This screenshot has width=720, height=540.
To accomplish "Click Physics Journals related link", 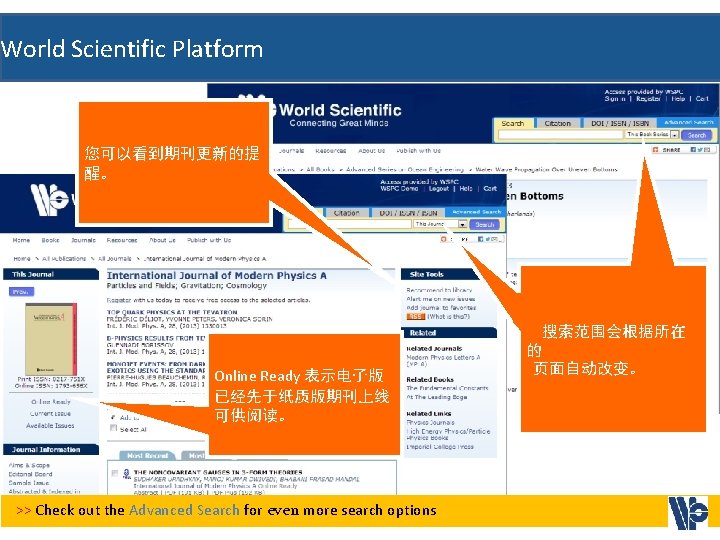I will click(430, 422).
